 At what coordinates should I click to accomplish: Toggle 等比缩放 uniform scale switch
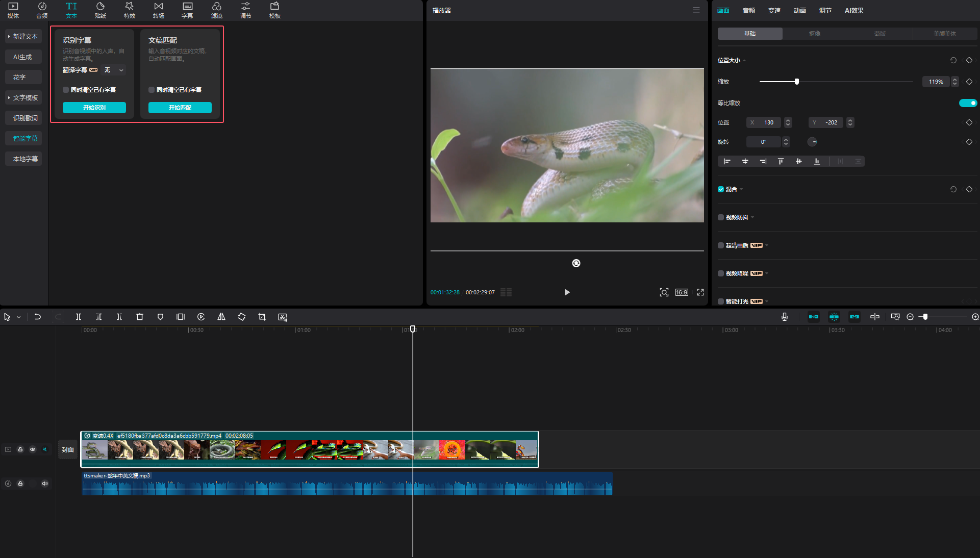968,103
